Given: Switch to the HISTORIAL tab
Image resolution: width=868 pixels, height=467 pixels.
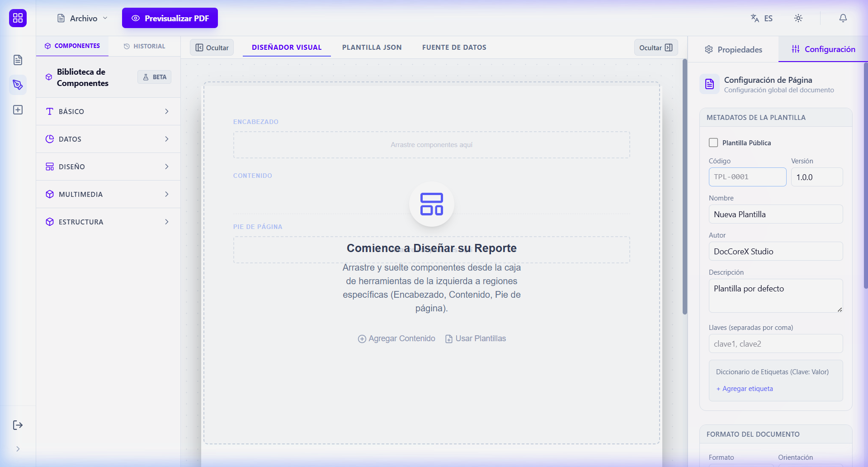Looking at the screenshot, I should (145, 46).
